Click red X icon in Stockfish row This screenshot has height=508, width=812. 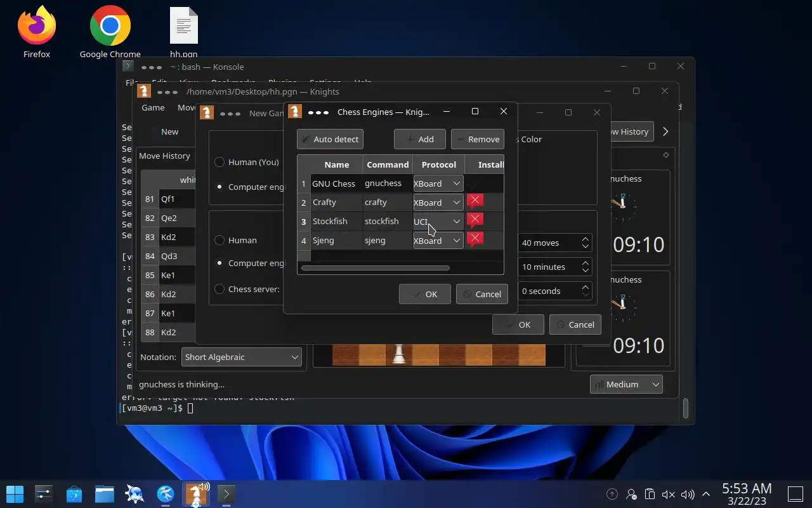(x=475, y=221)
